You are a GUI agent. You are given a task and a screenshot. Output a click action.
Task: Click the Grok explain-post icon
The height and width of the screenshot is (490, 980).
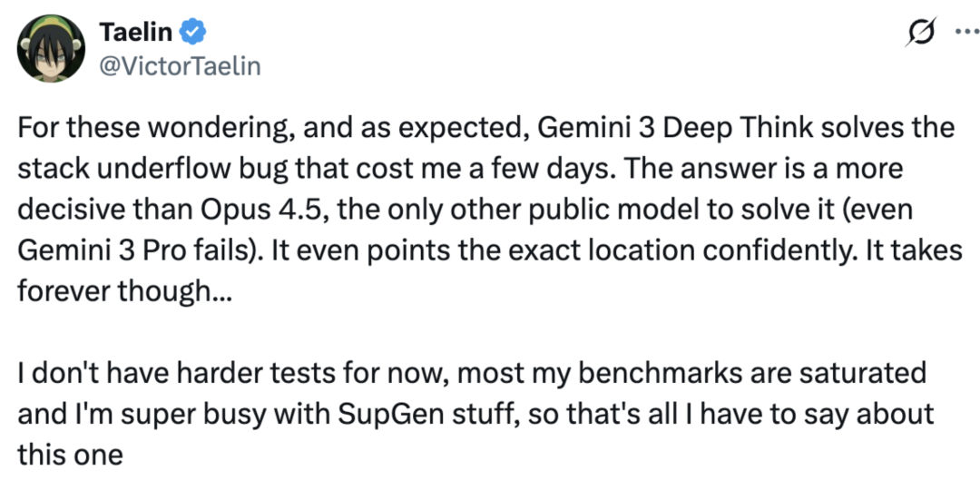[x=922, y=33]
